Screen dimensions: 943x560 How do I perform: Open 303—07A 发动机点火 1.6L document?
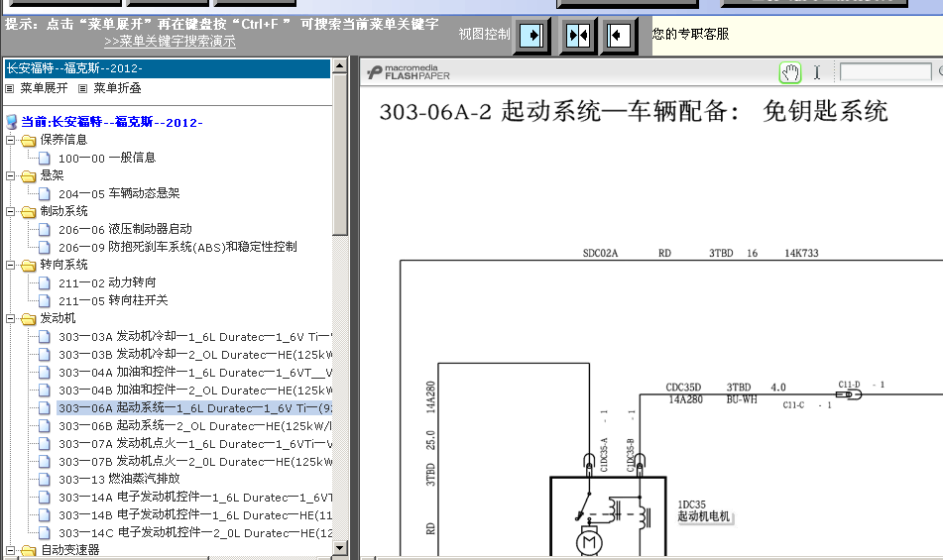[x=195, y=443]
